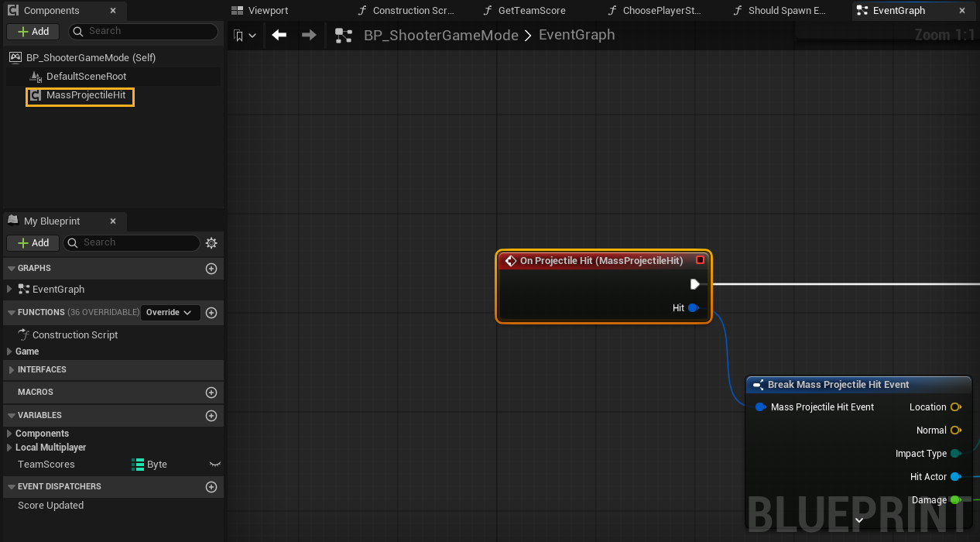Click the Impact Type output pin
Viewport: 980px width, 542px height.
coord(956,454)
